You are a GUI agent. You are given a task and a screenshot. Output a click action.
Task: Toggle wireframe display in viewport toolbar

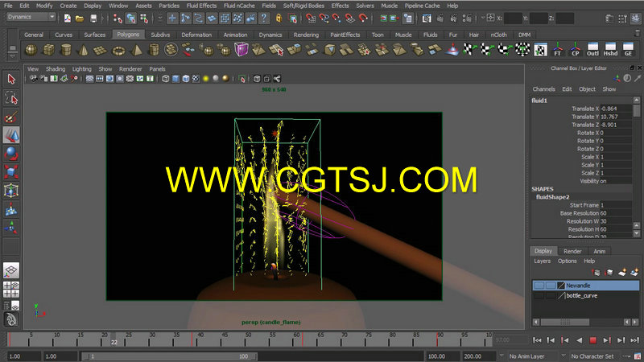click(166, 79)
